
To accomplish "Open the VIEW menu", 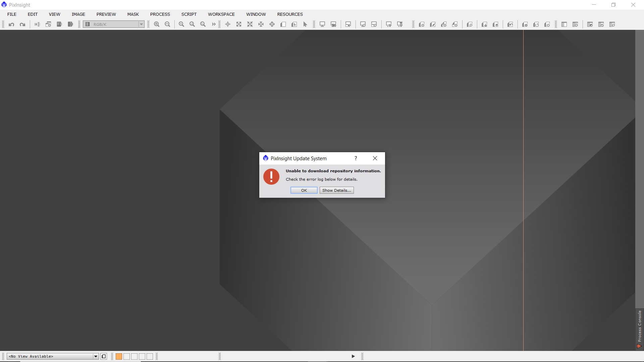I will [54, 14].
